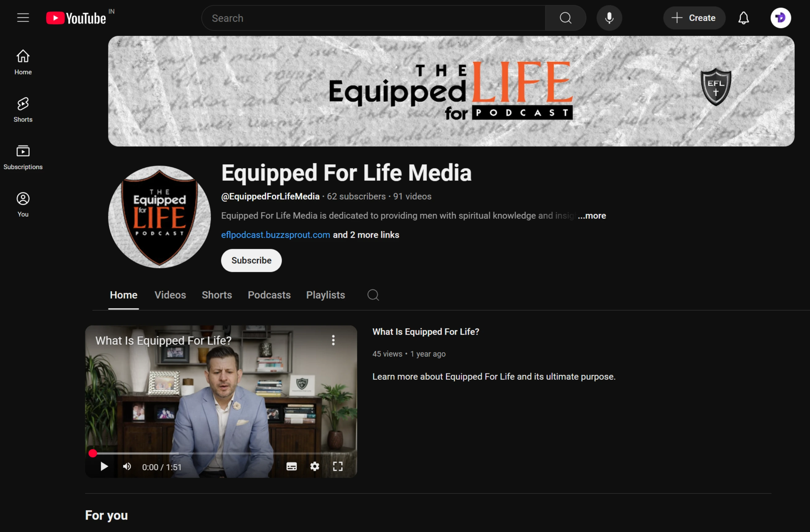
Task: Mute the video volume
Action: point(127,467)
